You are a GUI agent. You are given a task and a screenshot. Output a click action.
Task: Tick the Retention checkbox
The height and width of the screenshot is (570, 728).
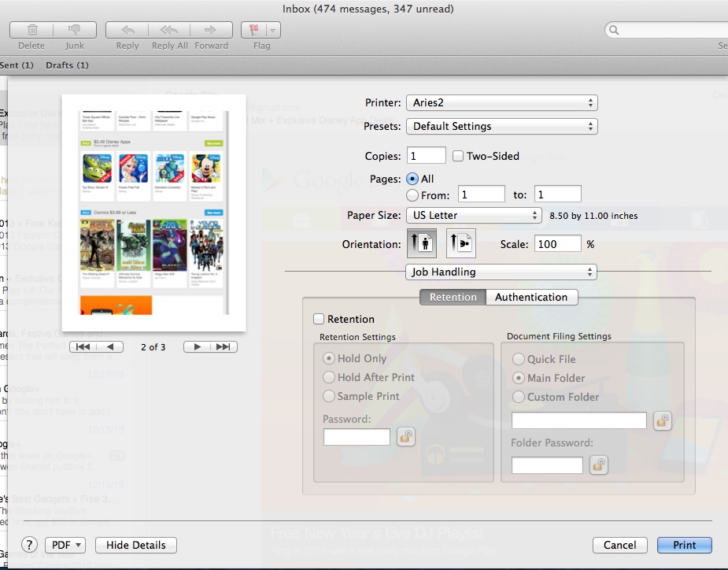coord(319,319)
